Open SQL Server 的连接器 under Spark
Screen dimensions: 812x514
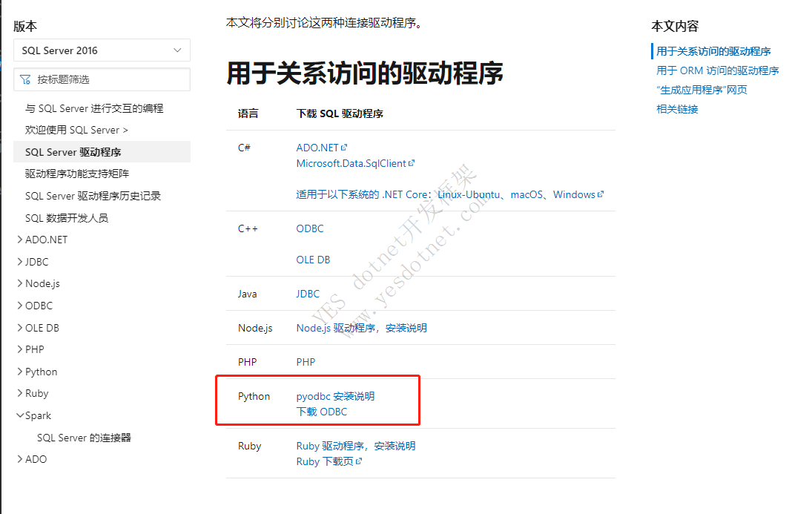pyautogui.click(x=84, y=438)
